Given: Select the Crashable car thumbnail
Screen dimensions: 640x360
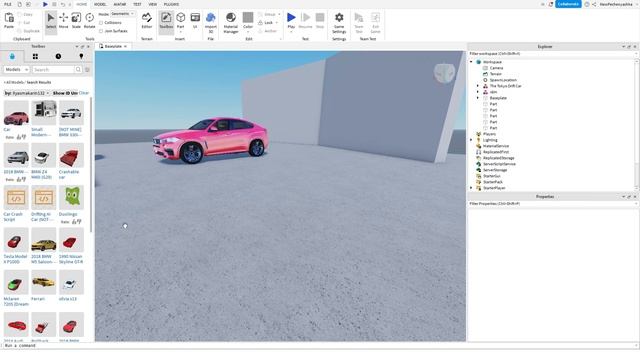Looking at the screenshot, I should [71, 156].
